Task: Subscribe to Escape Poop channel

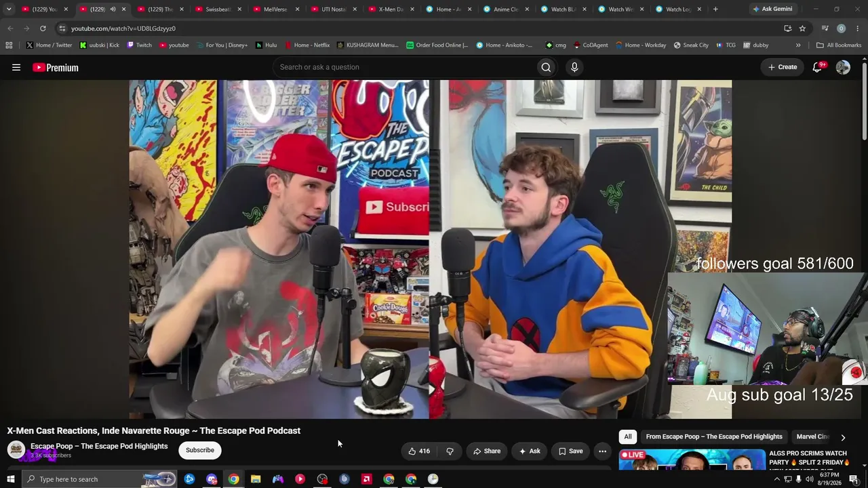Action: coord(200,450)
